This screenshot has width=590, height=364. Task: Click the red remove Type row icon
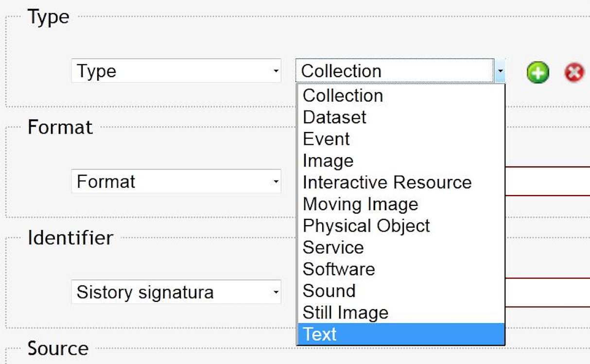pos(574,73)
